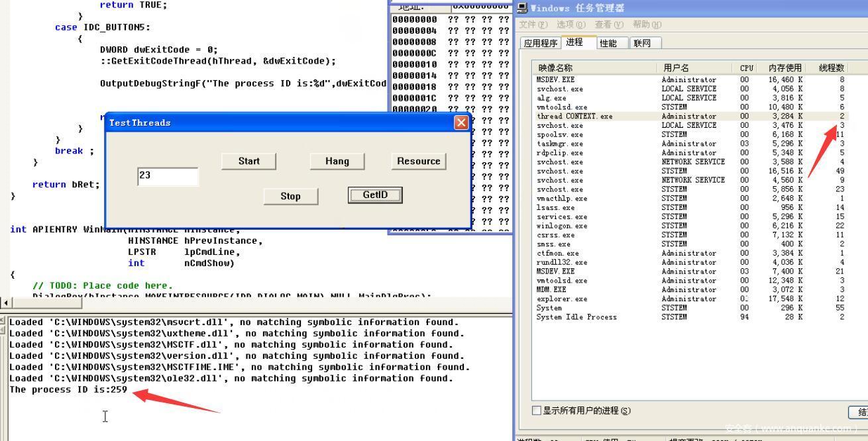Click the Resource button
Viewport: 868px width, 441px height.
click(x=418, y=161)
